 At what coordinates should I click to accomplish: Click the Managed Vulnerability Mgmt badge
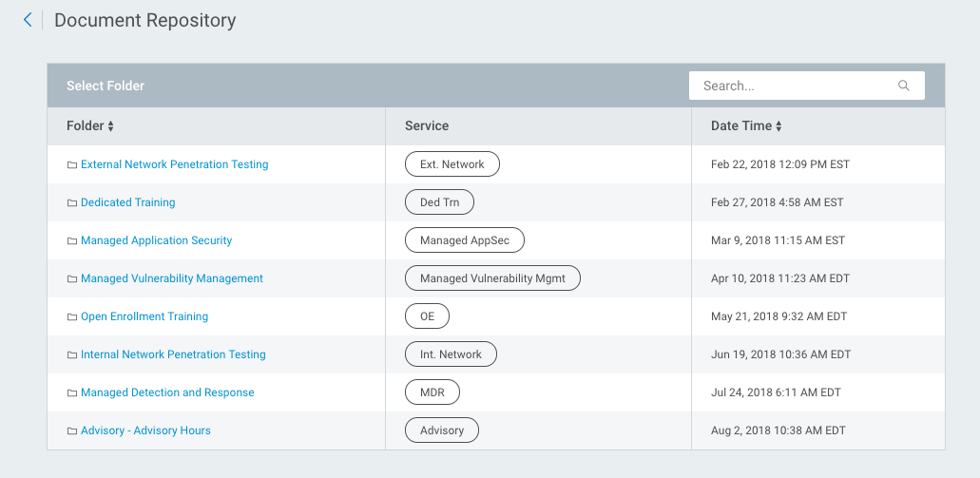point(492,278)
